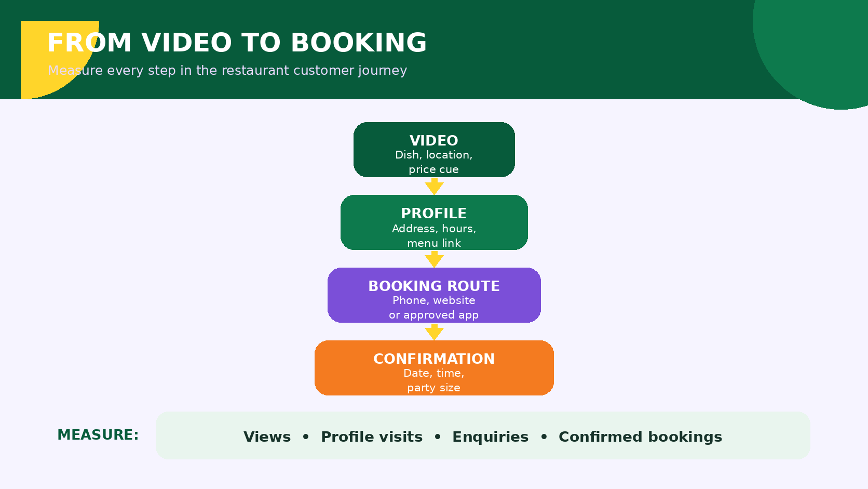868x489 pixels.
Task: Select 'Date, time, party size' text
Action: pyautogui.click(x=434, y=380)
